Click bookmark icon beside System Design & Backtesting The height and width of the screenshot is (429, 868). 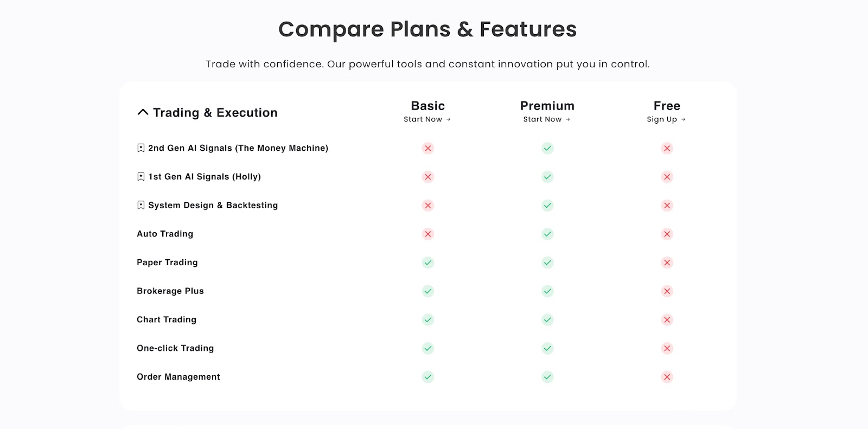[141, 205]
